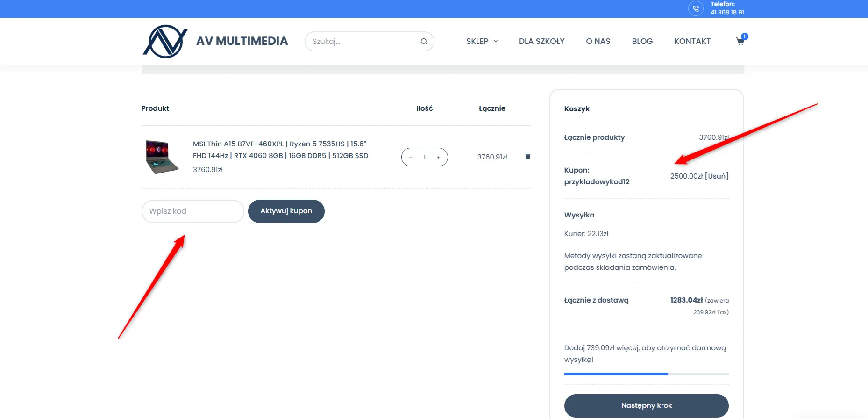Click the MSI laptop thumbnail
This screenshot has width=868, height=419.
coord(161,157)
